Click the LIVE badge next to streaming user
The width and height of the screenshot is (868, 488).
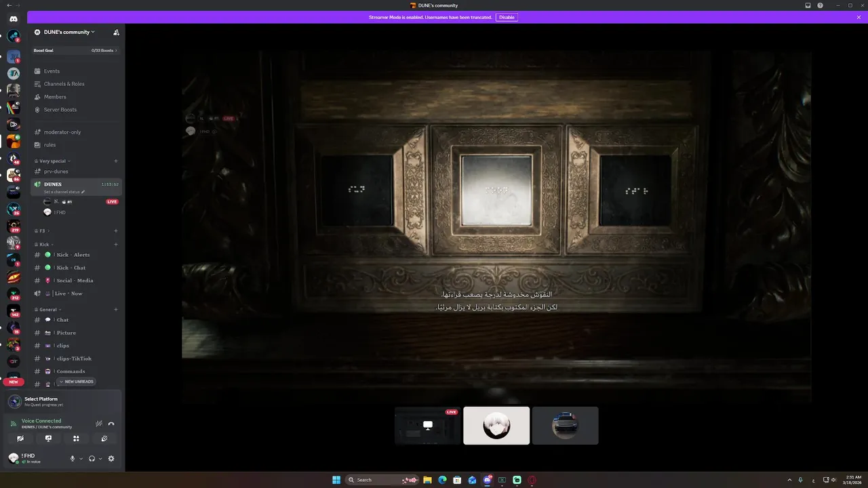tap(113, 202)
